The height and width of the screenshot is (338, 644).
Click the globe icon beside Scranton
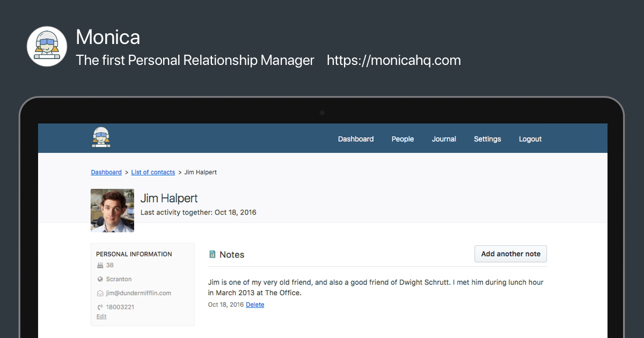tap(100, 279)
